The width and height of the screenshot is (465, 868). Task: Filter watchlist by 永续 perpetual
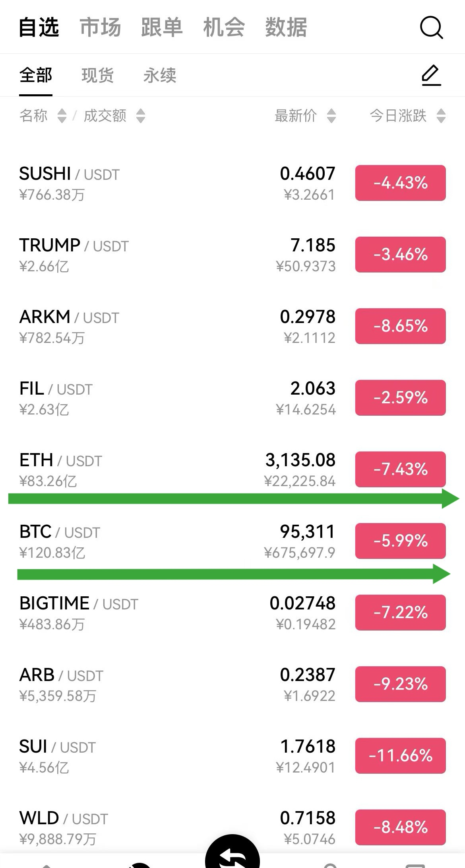click(160, 75)
